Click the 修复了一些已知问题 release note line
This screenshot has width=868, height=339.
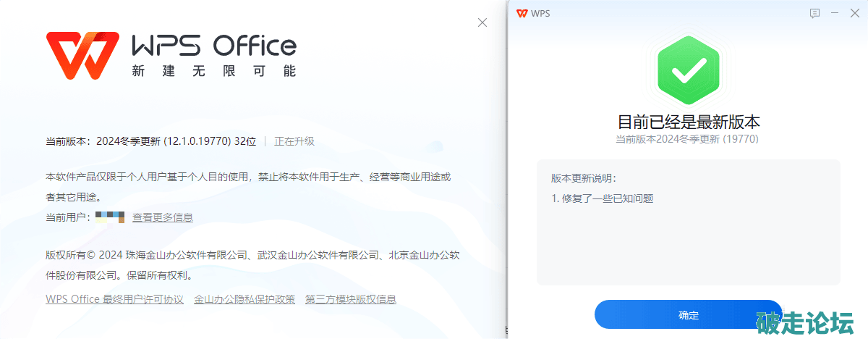point(602,198)
